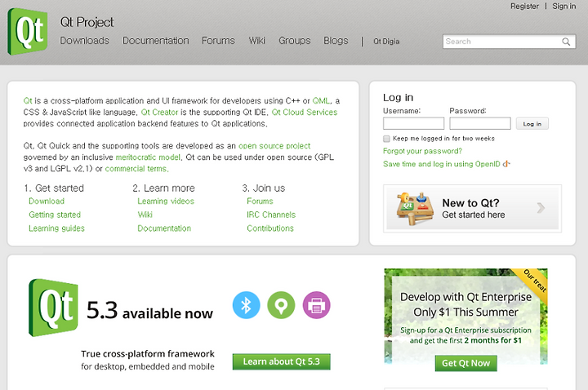This screenshot has width=588, height=390.
Task: Click the search magnifier icon
Action: point(566,42)
